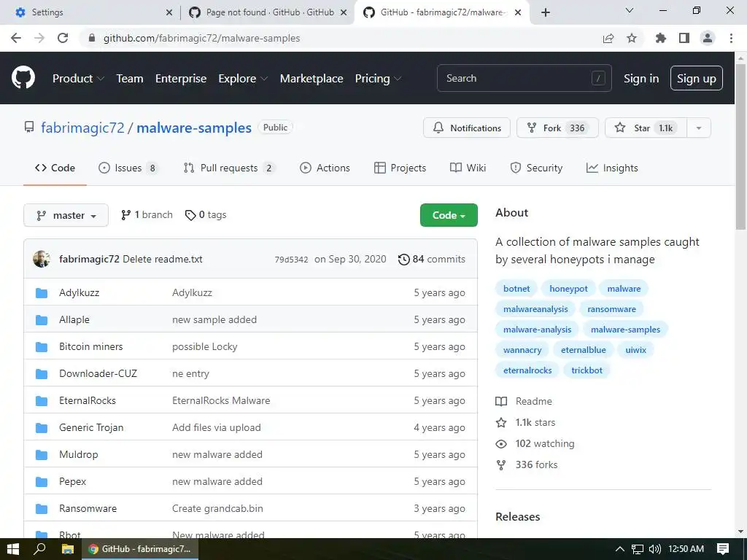This screenshot has width=747, height=560.
Task: View the 0 tags link
Action: (206, 215)
